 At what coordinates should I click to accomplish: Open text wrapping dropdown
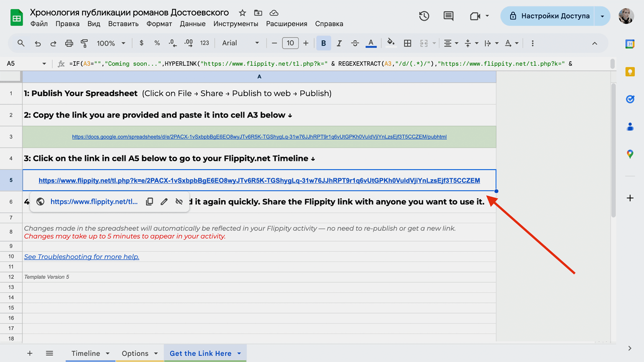[x=491, y=43]
